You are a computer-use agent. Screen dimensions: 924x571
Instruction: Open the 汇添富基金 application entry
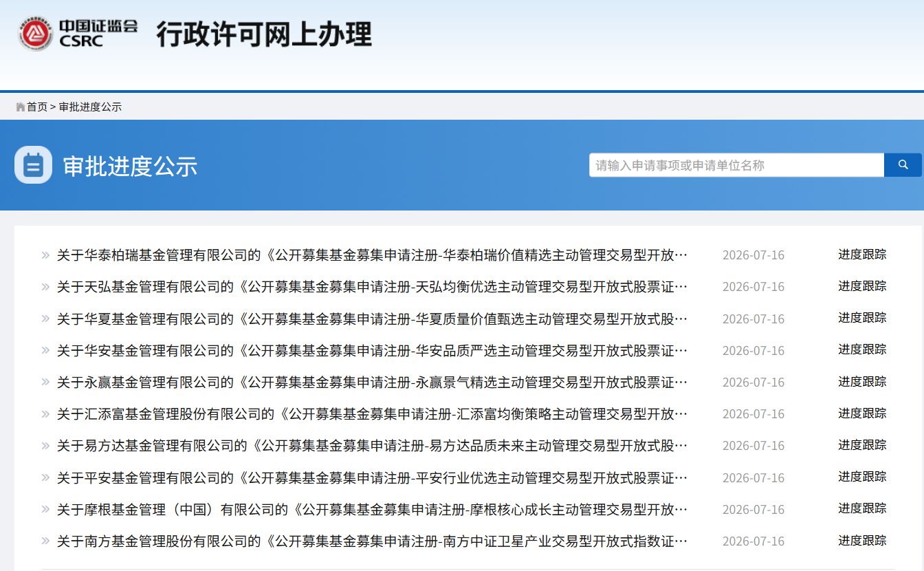click(x=372, y=414)
